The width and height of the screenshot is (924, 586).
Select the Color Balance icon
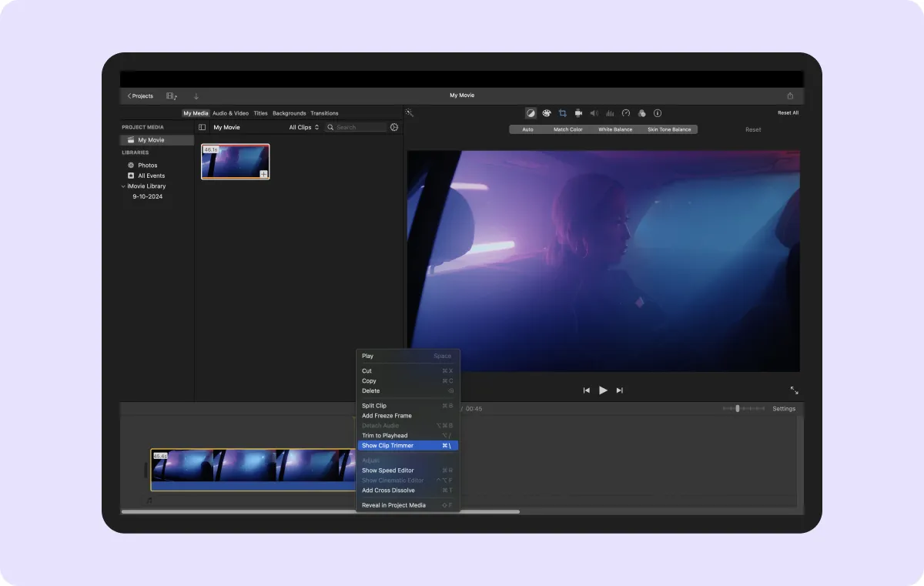click(531, 113)
